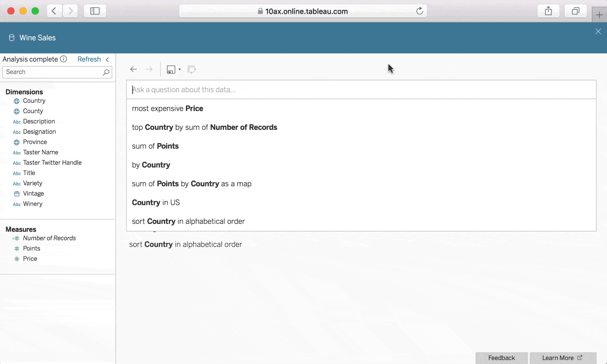
Task: Click the Dimensions section heading
Action: tap(24, 92)
